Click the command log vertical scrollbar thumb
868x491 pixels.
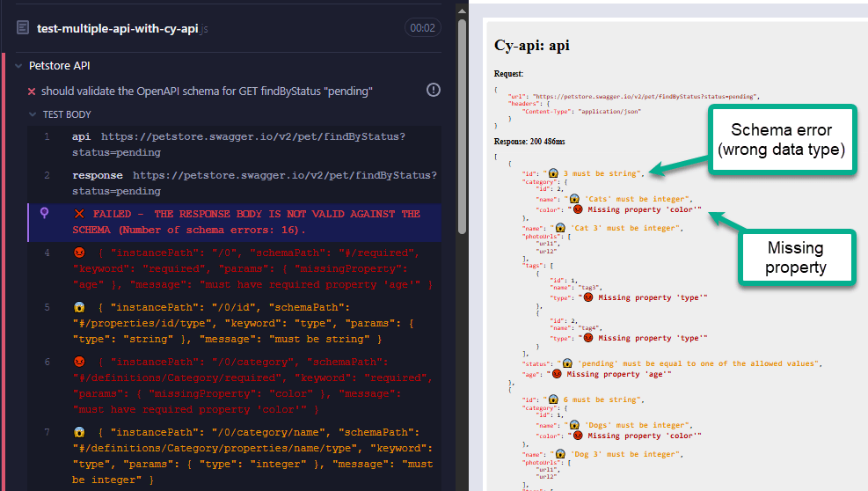pyautogui.click(x=463, y=128)
